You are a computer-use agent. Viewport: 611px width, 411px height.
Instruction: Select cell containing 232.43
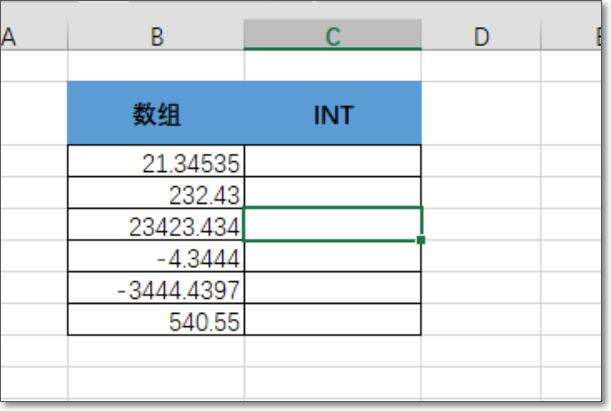coord(156,193)
